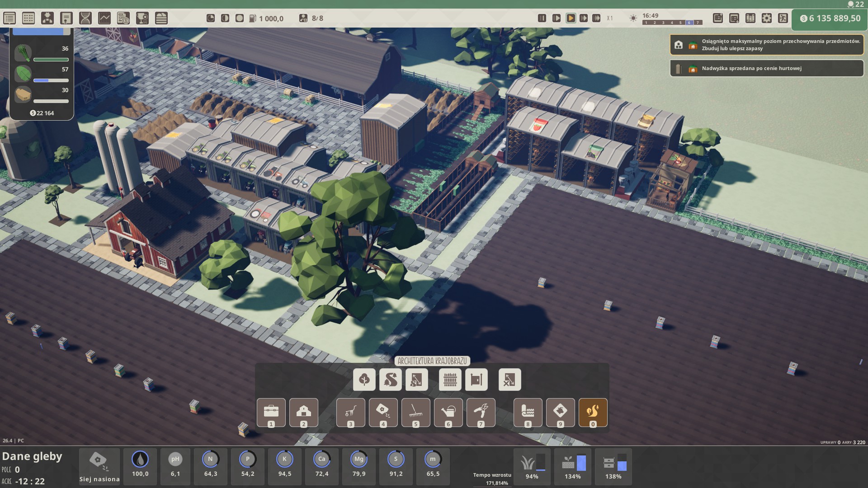Select the watering can tool
Screen dimensions: 868x488
coord(448,412)
